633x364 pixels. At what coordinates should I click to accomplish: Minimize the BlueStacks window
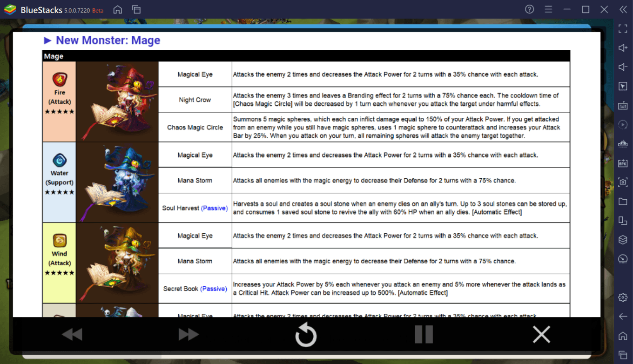pos(567,9)
